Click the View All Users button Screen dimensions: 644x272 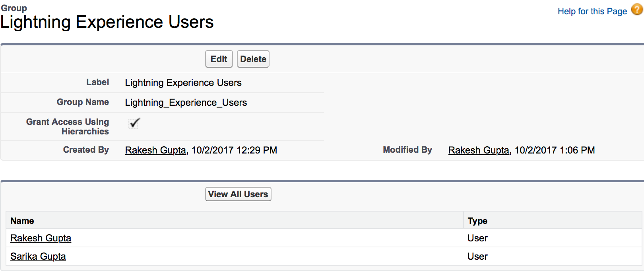click(x=238, y=194)
